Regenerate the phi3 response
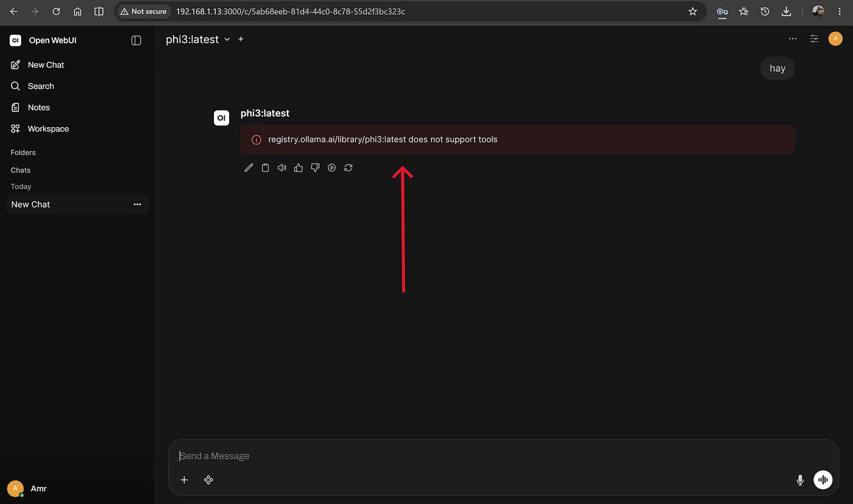The width and height of the screenshot is (853, 504). (x=348, y=168)
